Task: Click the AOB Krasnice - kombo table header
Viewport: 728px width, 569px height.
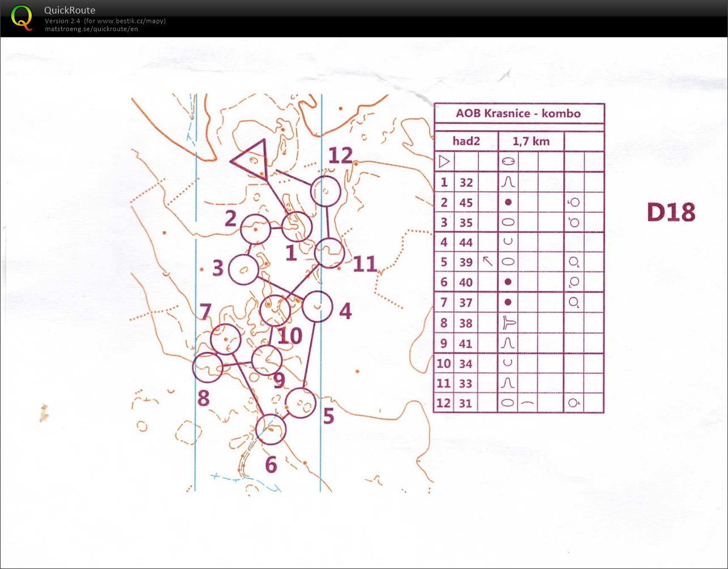Action: coord(518,113)
